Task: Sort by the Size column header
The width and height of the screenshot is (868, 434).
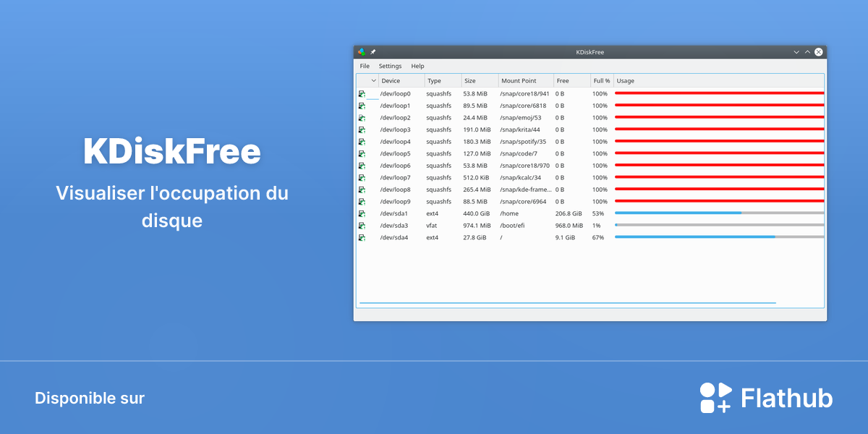Action: [x=480, y=81]
